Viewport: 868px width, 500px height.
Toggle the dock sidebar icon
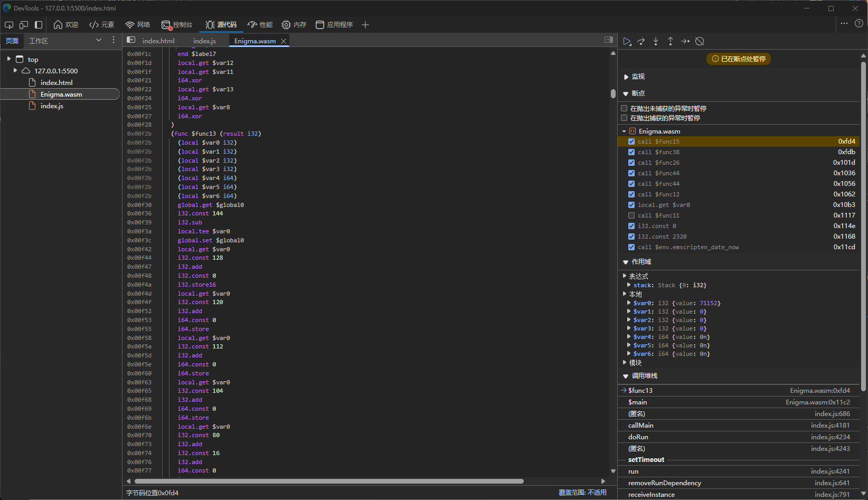[39, 25]
